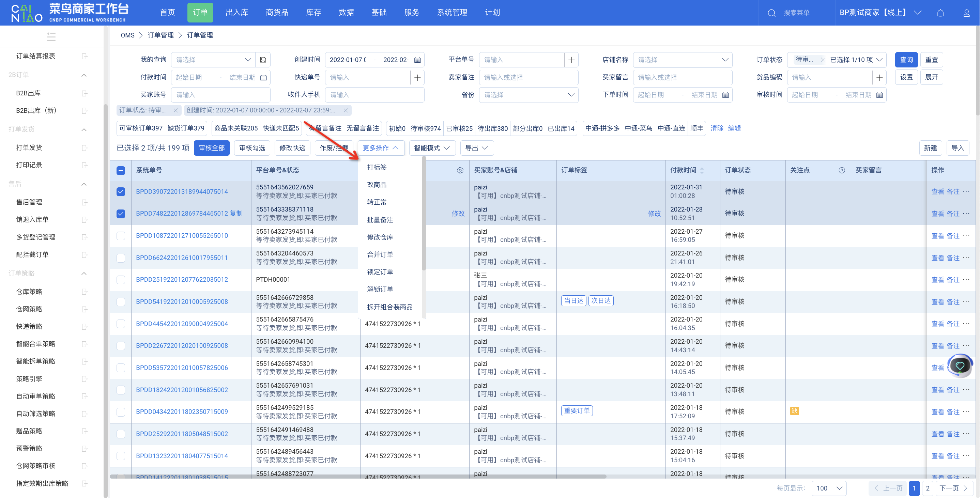Open payment time calendar icon

click(263, 78)
